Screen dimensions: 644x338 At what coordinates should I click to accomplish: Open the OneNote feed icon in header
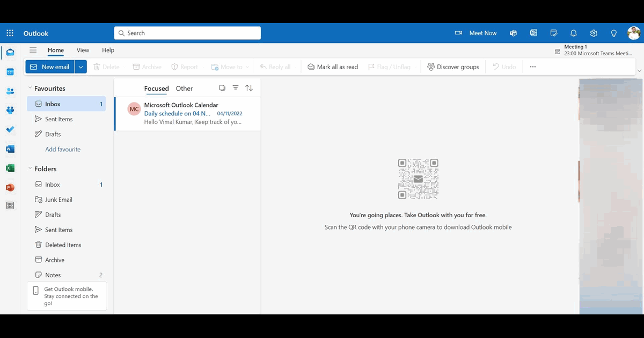pyautogui.click(x=533, y=33)
